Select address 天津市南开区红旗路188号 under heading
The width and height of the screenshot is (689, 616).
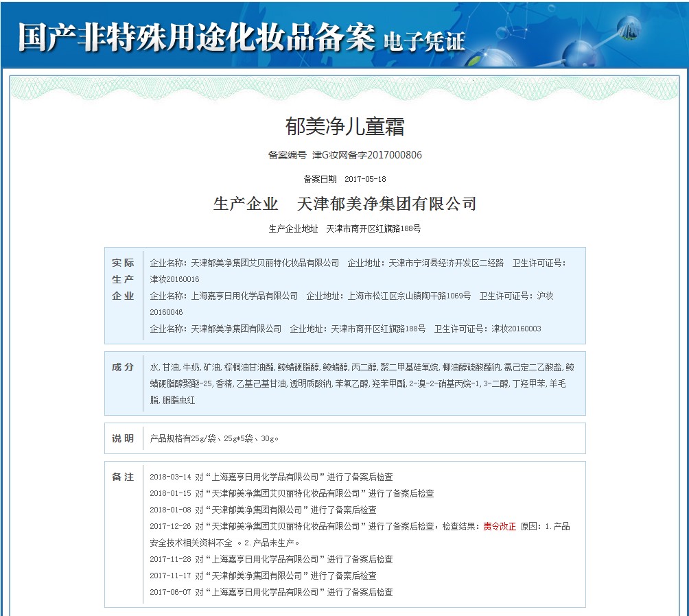pos(373,229)
